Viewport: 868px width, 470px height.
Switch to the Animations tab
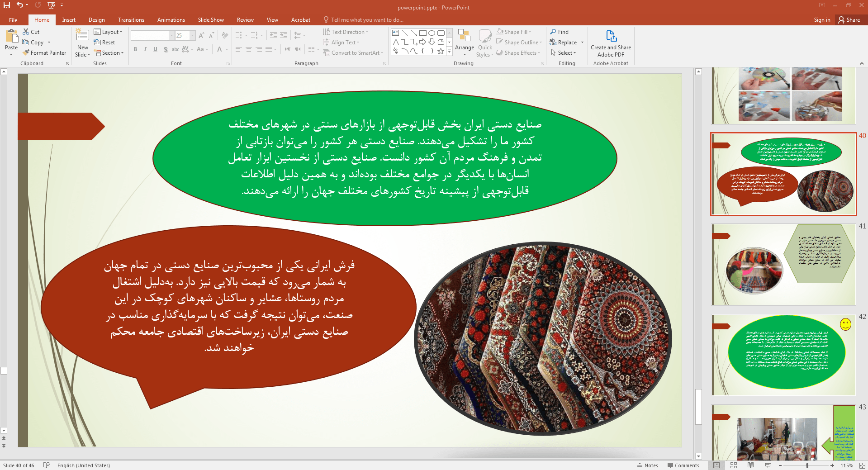point(171,20)
